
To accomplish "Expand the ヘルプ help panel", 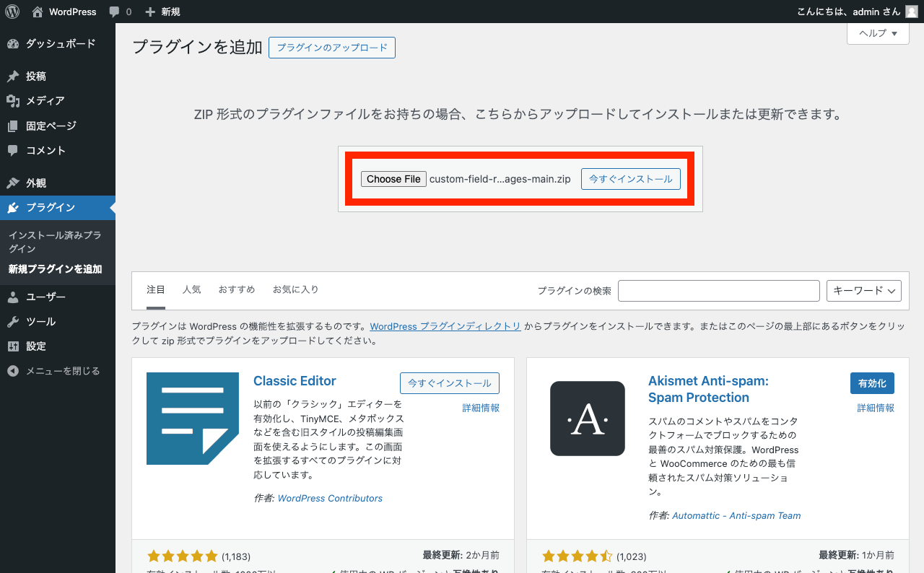I will 878,33.
